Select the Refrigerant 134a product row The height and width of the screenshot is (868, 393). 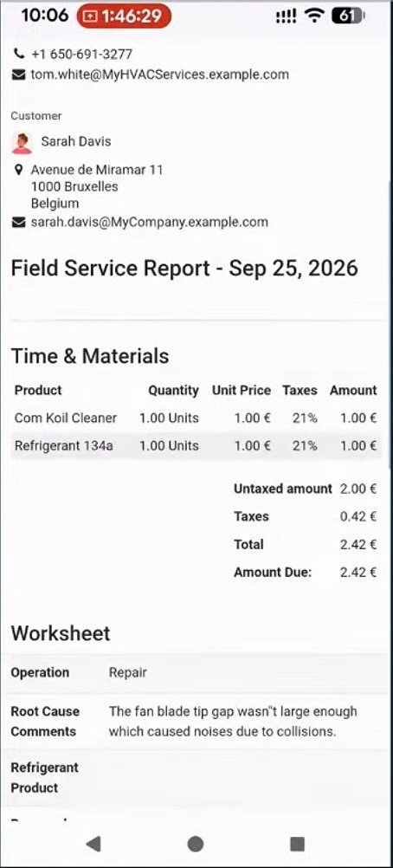[196, 445]
